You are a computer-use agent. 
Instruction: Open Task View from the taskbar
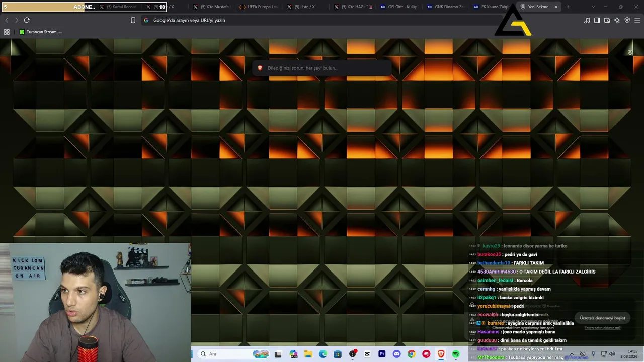278,354
